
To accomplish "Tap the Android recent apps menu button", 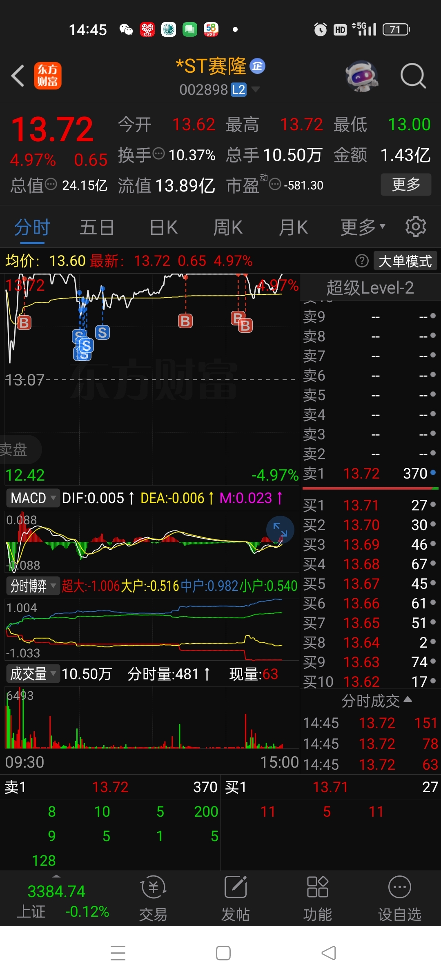I will (118, 953).
